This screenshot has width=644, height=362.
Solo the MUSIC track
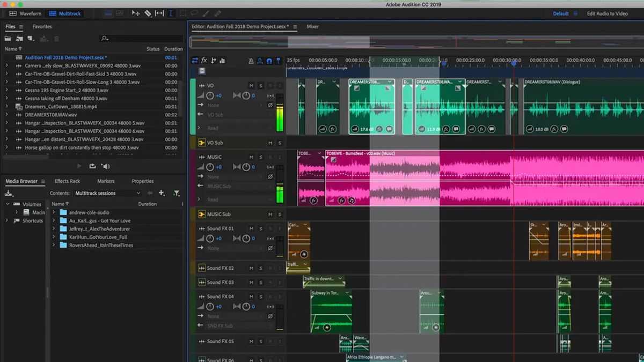(x=261, y=156)
